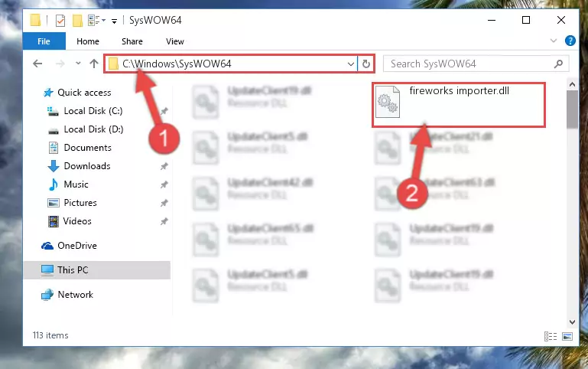Viewport: 588px width, 369px height.
Task: Open Local Disk (C:) in sidebar
Action: click(x=93, y=111)
